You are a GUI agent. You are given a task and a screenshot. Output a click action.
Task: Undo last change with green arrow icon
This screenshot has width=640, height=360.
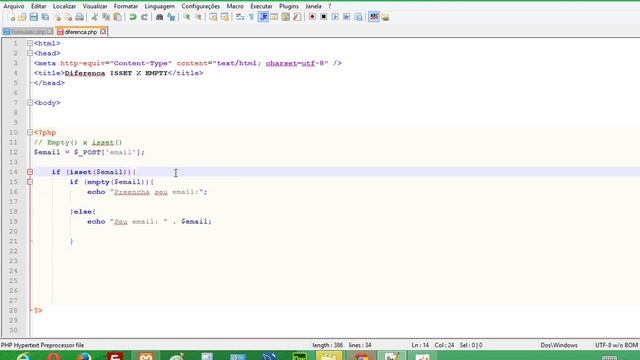(x=133, y=17)
